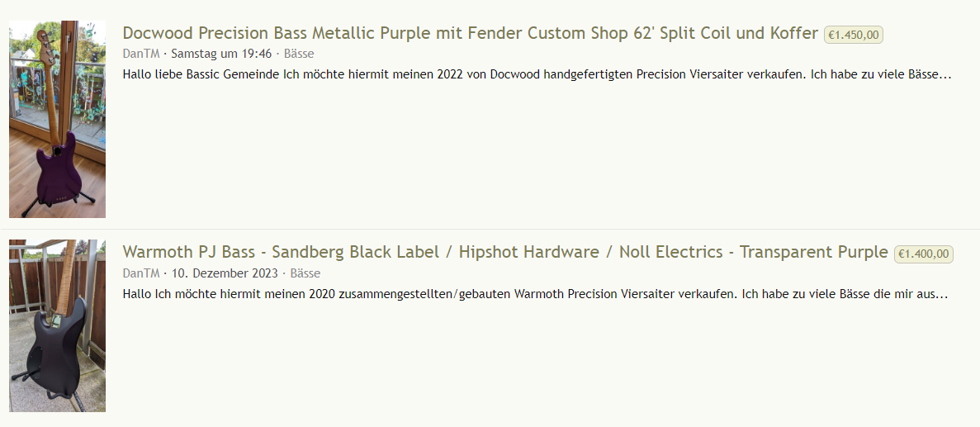Select the photo of bass by balcony window
The height and width of the screenshot is (427, 980).
57,119
